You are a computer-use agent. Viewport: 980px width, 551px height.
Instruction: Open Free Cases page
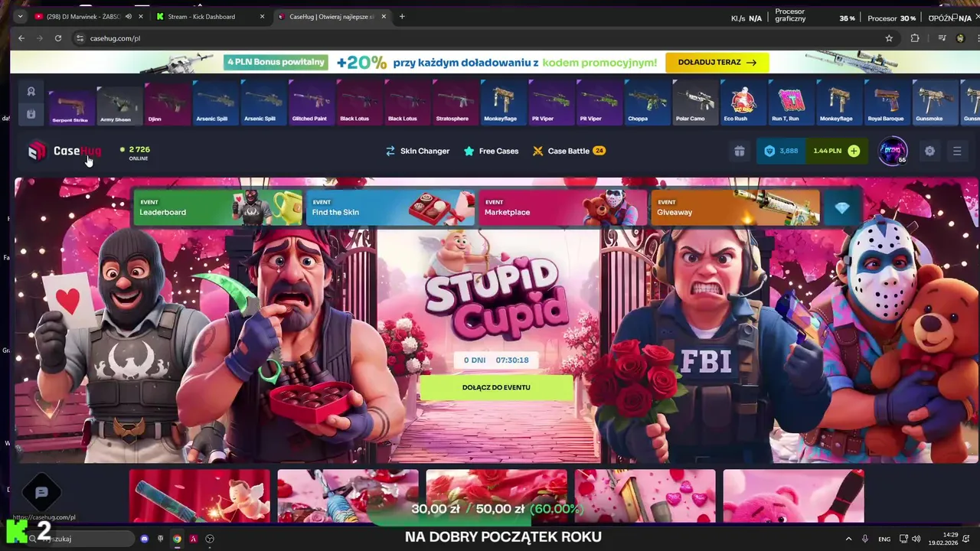(x=491, y=151)
